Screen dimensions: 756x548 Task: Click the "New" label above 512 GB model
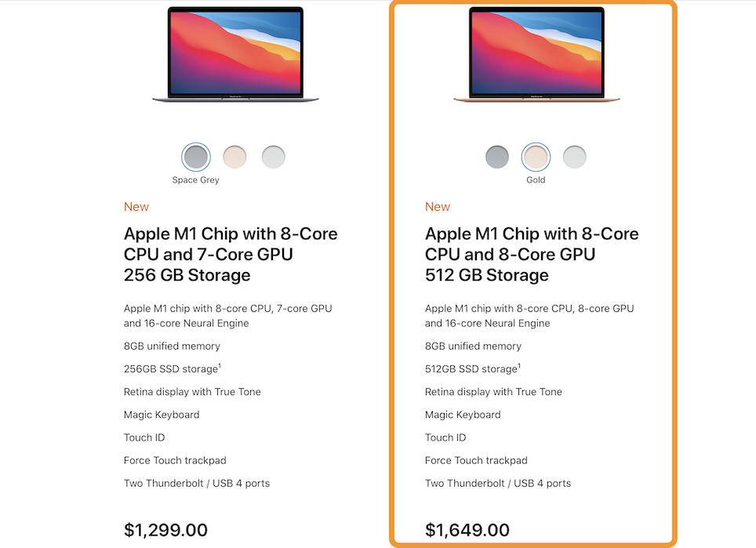pos(438,207)
